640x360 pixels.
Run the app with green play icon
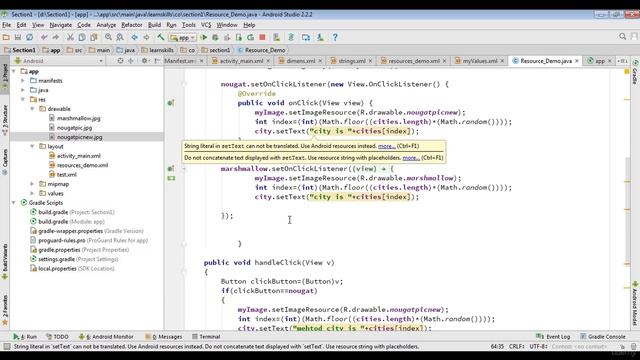click(x=204, y=37)
